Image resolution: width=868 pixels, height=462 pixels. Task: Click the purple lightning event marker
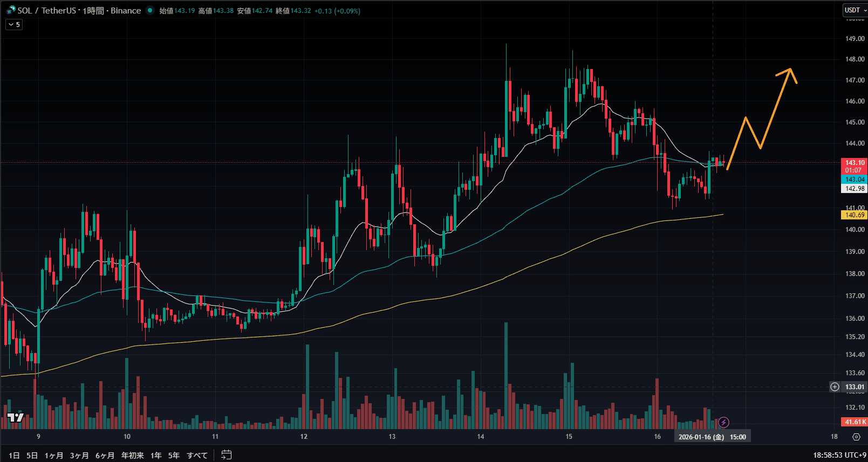[724, 422]
